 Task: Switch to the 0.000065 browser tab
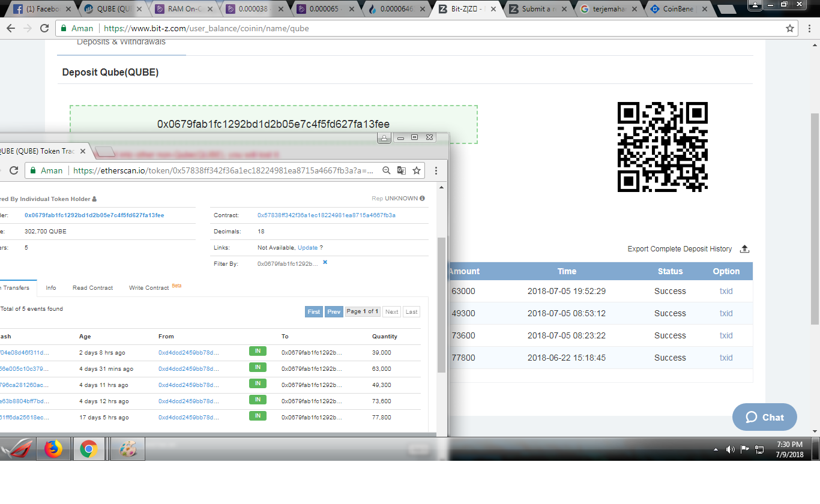pos(324,9)
